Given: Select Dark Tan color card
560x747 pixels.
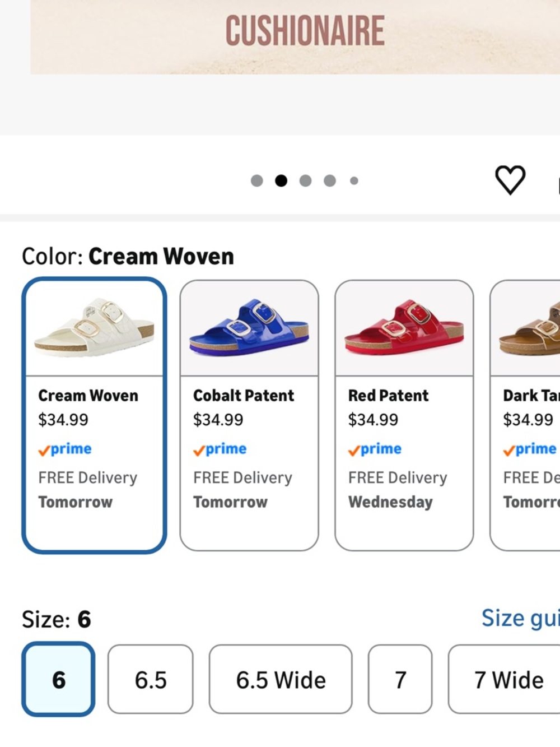Looking at the screenshot, I should 525,415.
